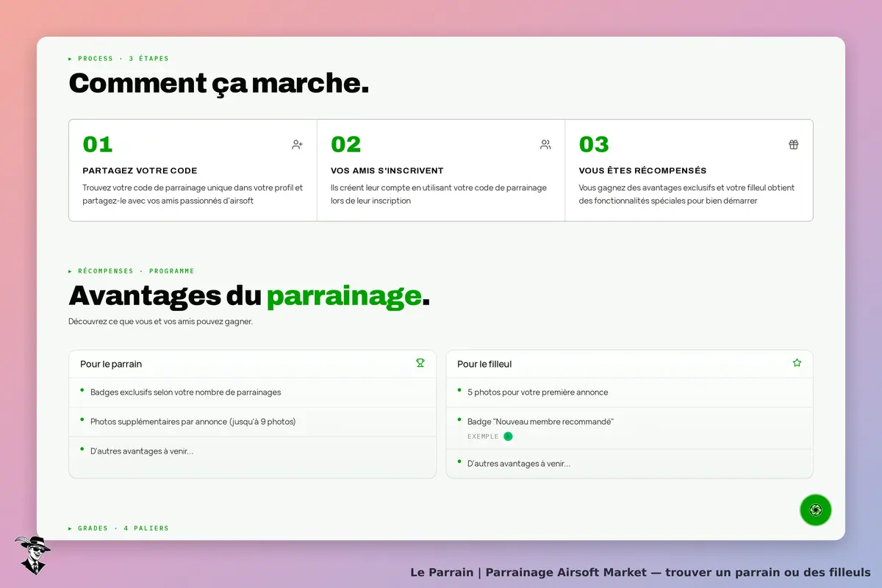Image resolution: width=882 pixels, height=588 pixels.
Task: Click the step 02 description about account creation
Action: pos(439,194)
